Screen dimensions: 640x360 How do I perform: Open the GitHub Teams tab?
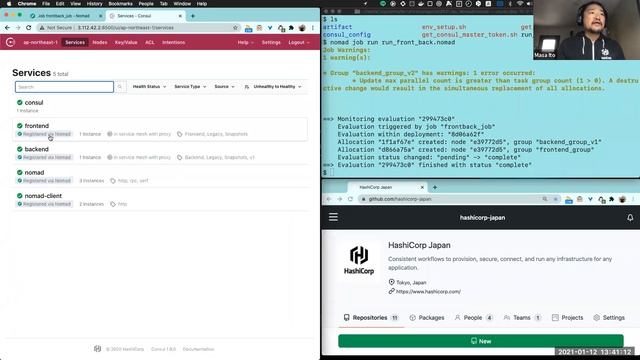[522, 318]
